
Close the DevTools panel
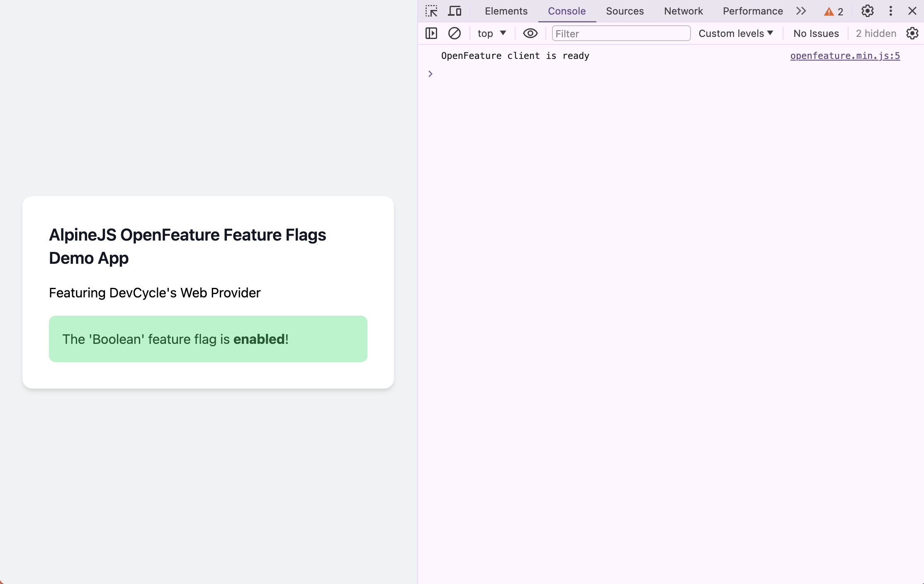coord(912,11)
